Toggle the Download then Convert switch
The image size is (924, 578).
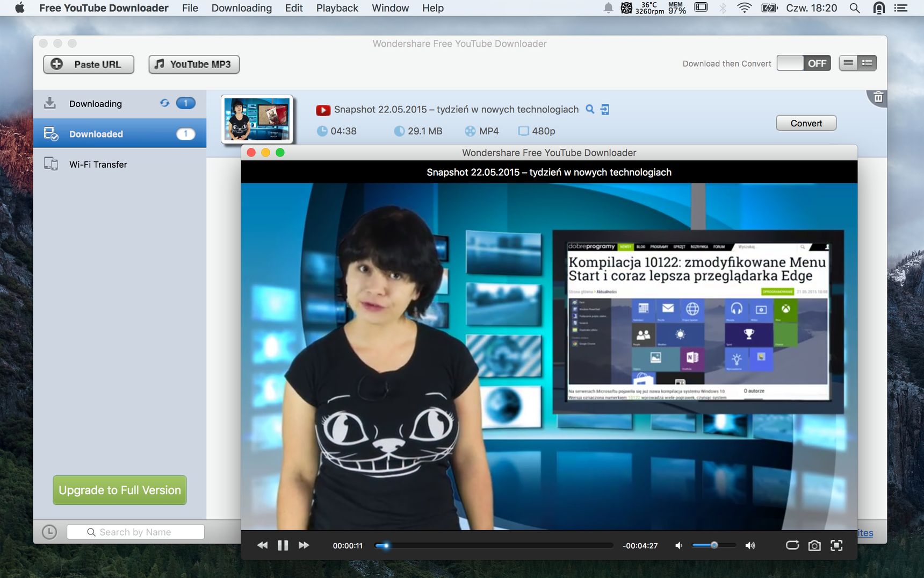coord(804,63)
